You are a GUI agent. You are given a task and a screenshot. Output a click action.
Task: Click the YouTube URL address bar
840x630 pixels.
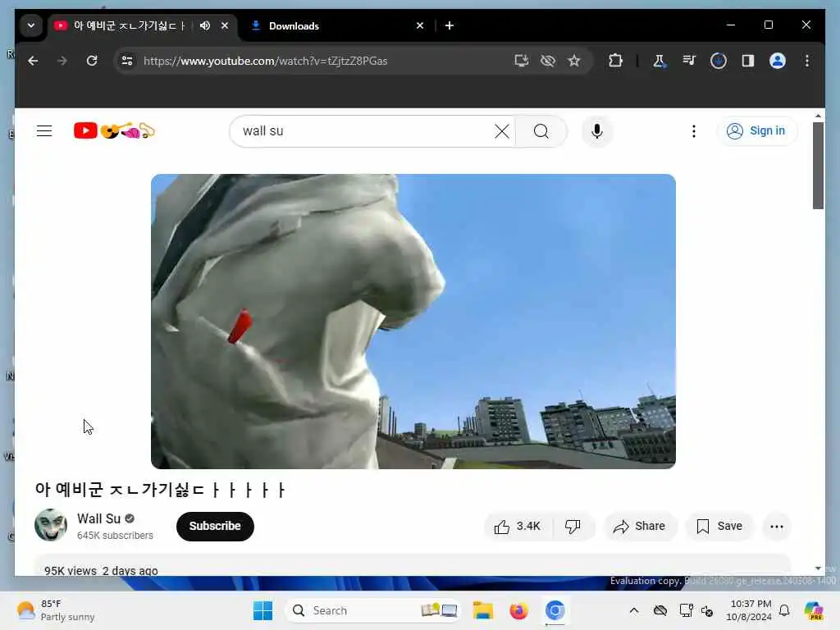(322, 61)
